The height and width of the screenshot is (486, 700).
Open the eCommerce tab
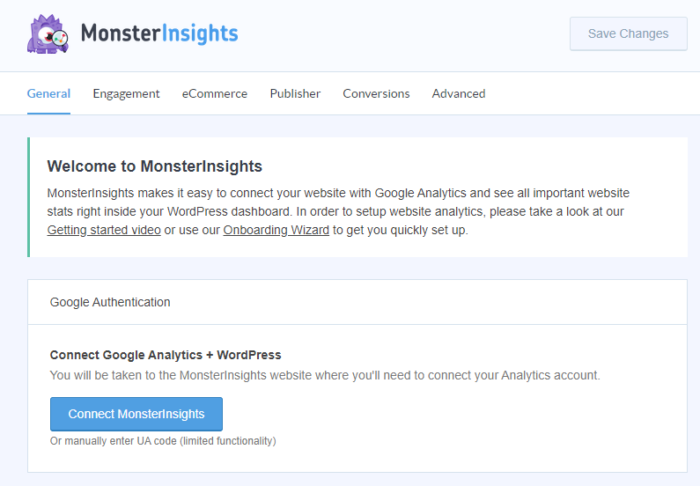214,94
